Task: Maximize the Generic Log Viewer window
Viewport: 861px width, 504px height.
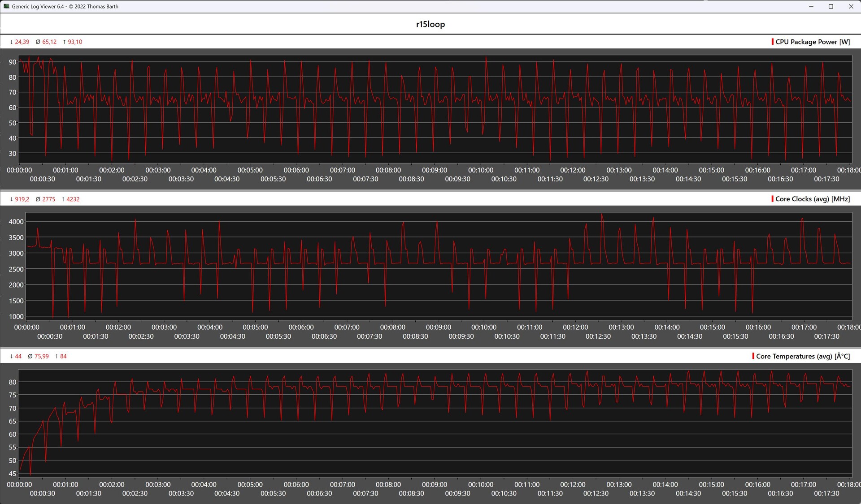Action: tap(831, 6)
